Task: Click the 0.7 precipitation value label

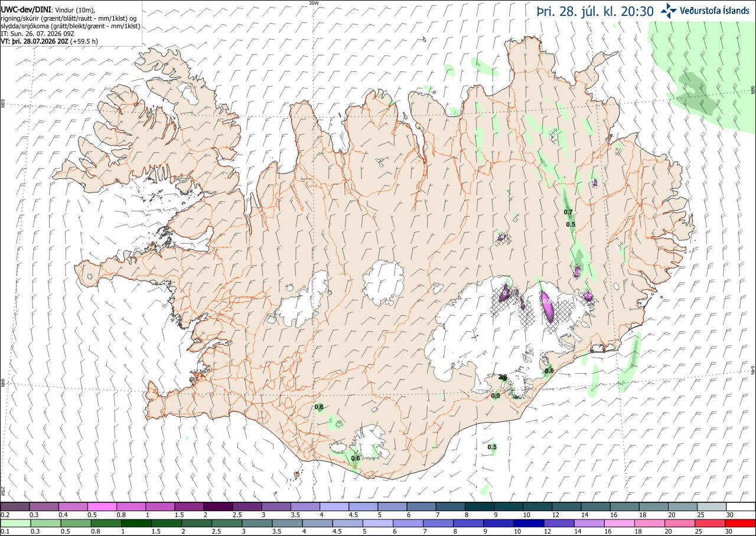Action: coord(568,212)
